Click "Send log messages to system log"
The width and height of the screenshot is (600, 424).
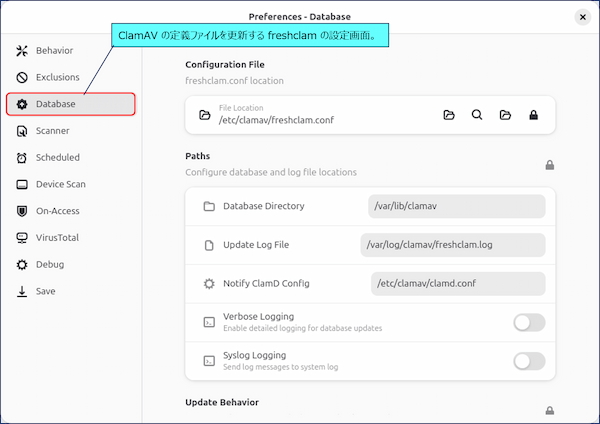click(x=281, y=367)
